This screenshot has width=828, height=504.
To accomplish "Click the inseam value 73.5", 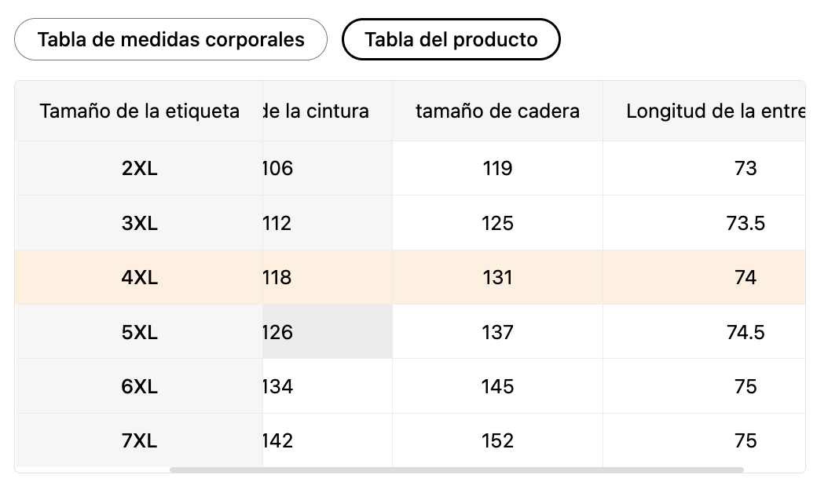I will [745, 224].
